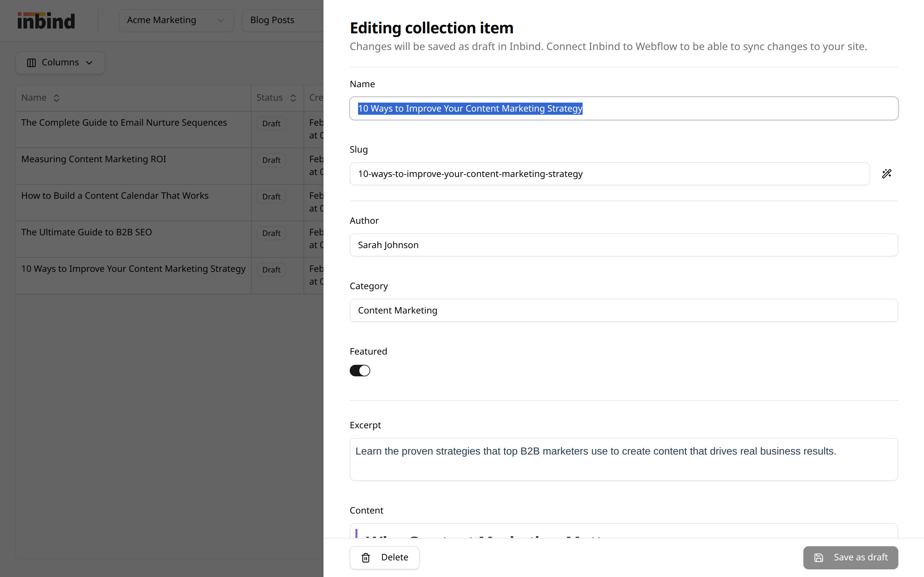This screenshot has width=924, height=577.
Task: Click the Columns grid icon
Action: coord(31,63)
